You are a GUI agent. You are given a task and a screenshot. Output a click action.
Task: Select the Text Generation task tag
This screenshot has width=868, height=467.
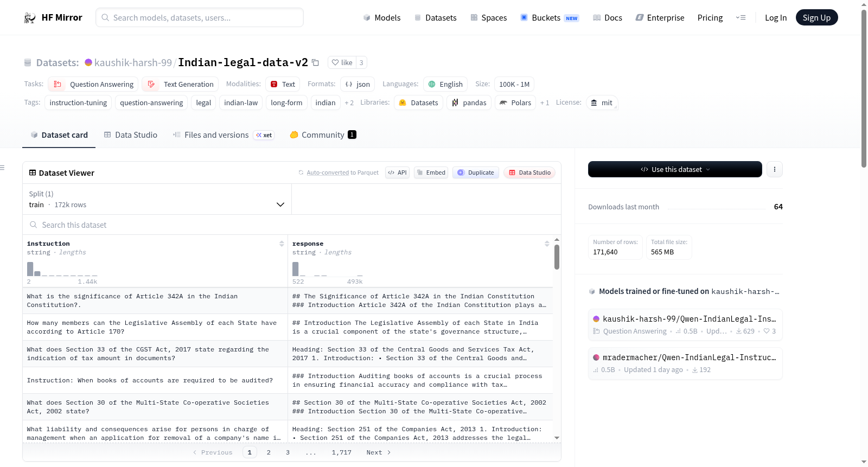180,84
